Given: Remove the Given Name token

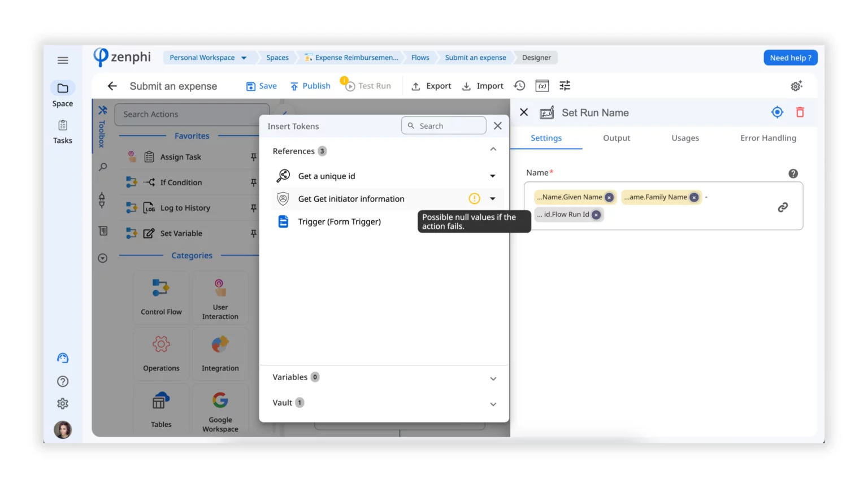Looking at the screenshot, I should [609, 197].
